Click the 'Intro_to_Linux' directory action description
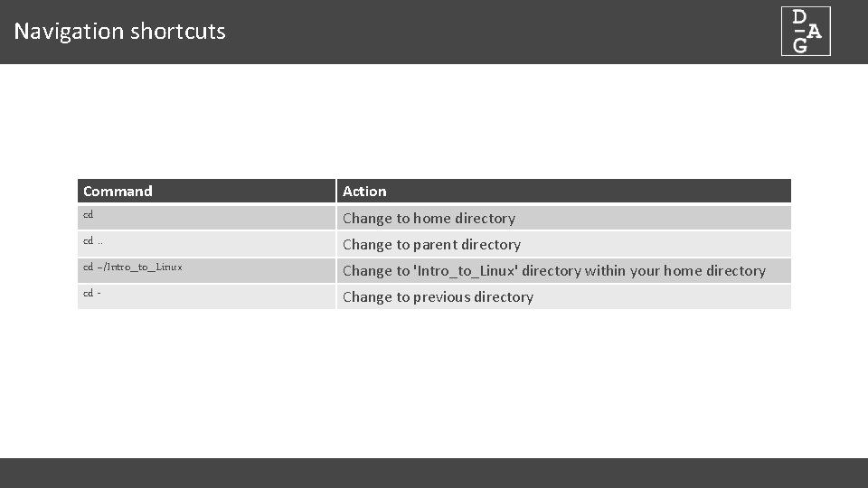Image resolution: width=868 pixels, height=488 pixels. (x=553, y=270)
